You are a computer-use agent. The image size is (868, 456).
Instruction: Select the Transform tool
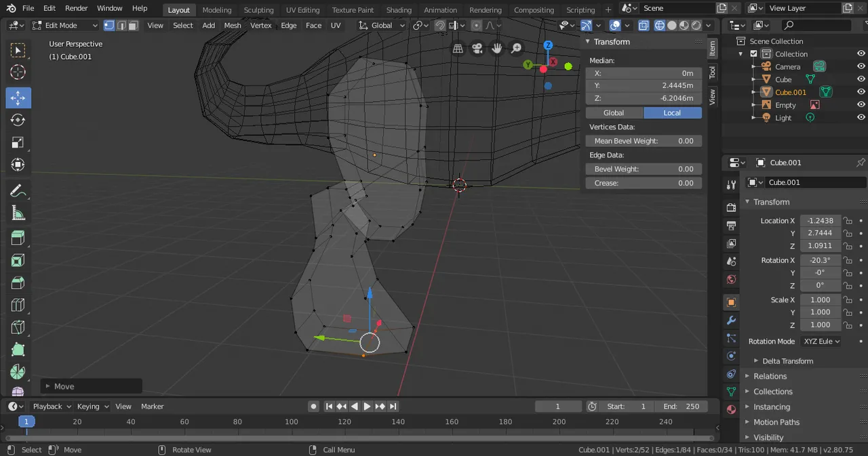(18, 165)
